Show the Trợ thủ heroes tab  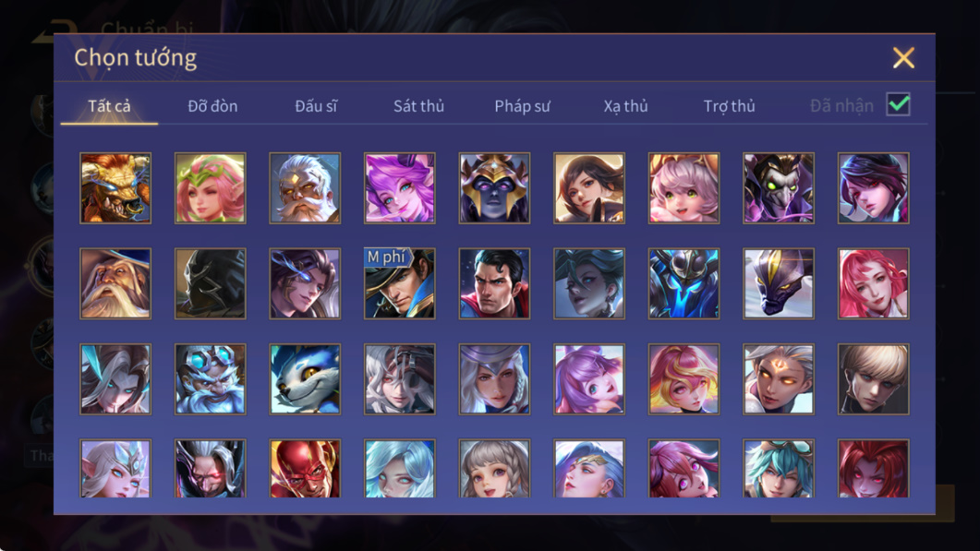point(730,106)
